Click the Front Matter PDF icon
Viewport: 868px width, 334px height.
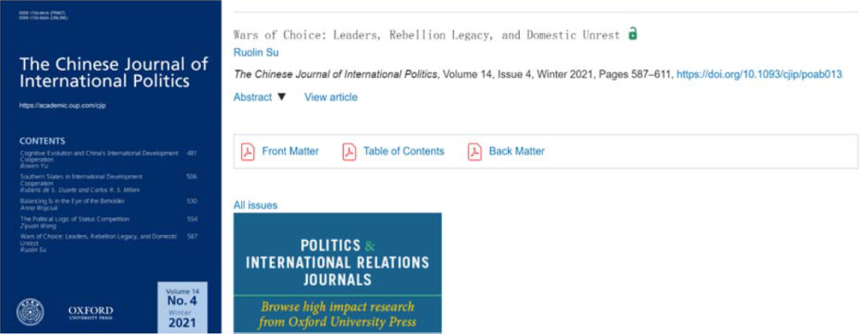(248, 151)
